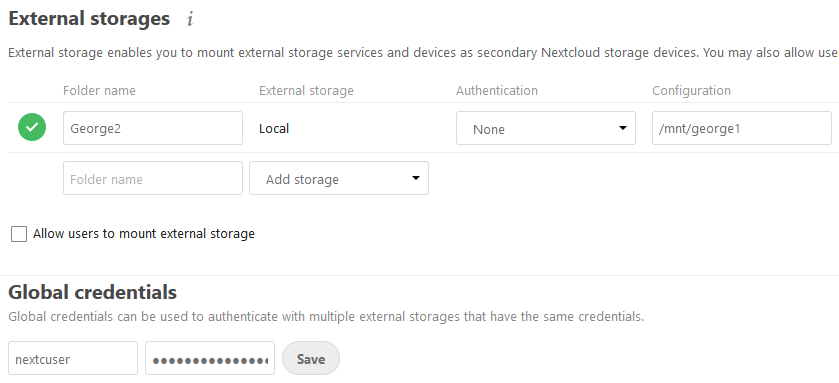Image resolution: width=839 pixels, height=383 pixels.
Task: Click the green checkmark status icon
Action: (x=32, y=127)
